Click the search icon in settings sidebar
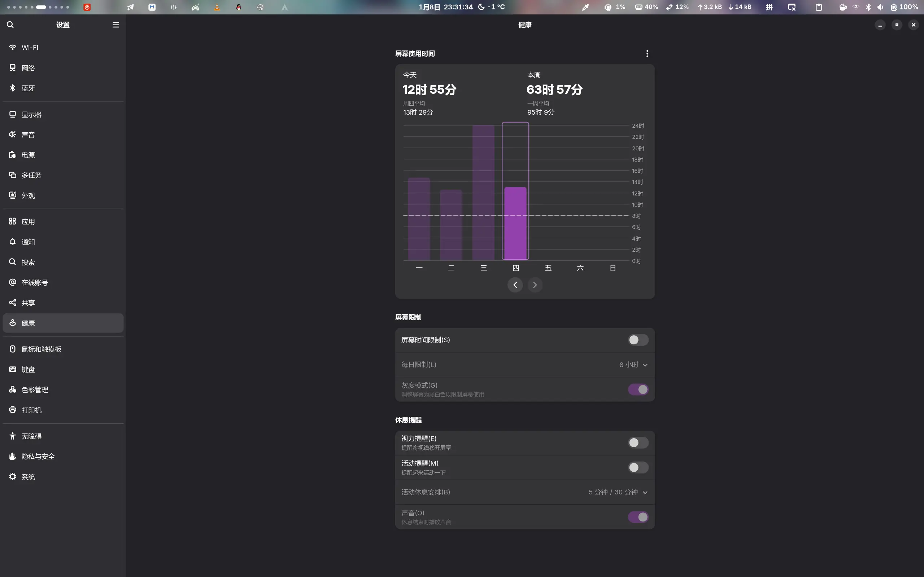The width and height of the screenshot is (924, 577). pyautogui.click(x=10, y=25)
